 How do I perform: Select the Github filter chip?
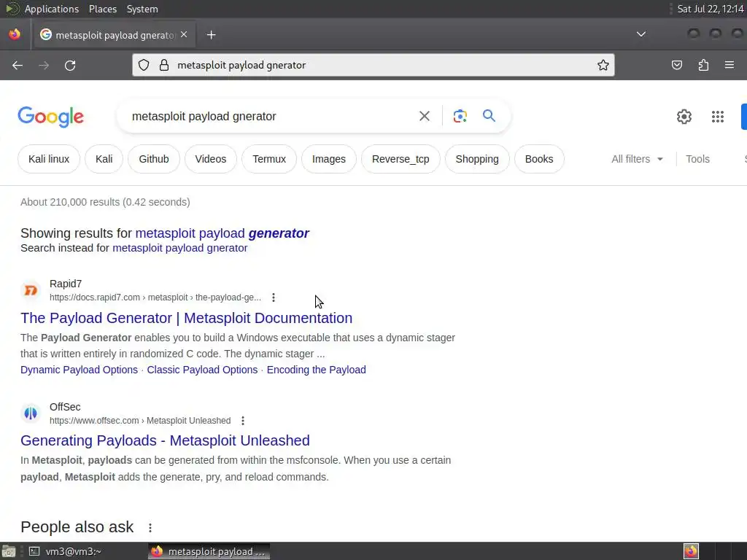pyautogui.click(x=154, y=159)
